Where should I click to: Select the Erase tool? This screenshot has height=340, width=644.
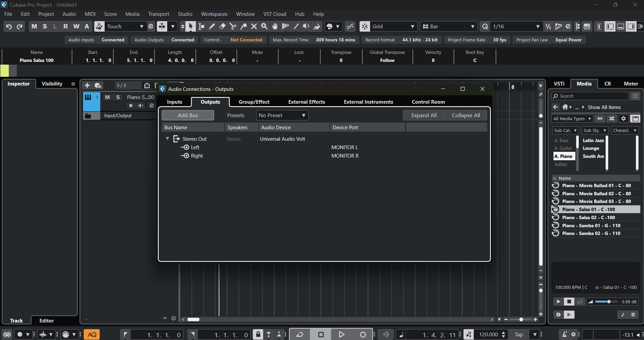pos(222,27)
